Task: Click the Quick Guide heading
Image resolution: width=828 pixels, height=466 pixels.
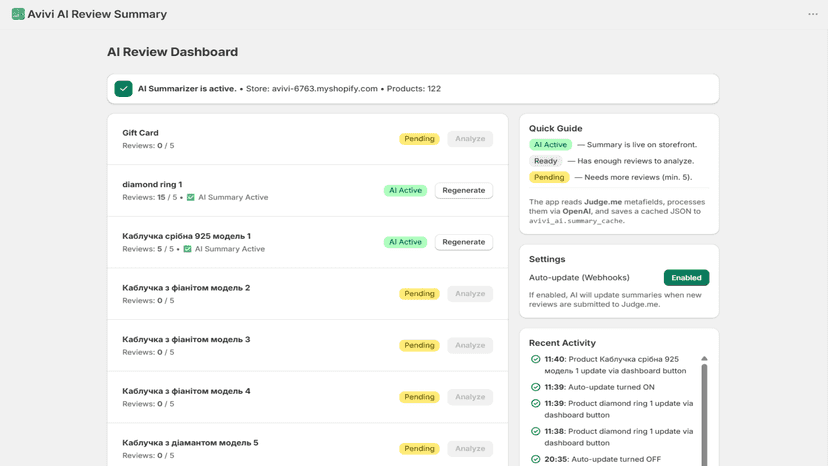Action: click(x=556, y=128)
